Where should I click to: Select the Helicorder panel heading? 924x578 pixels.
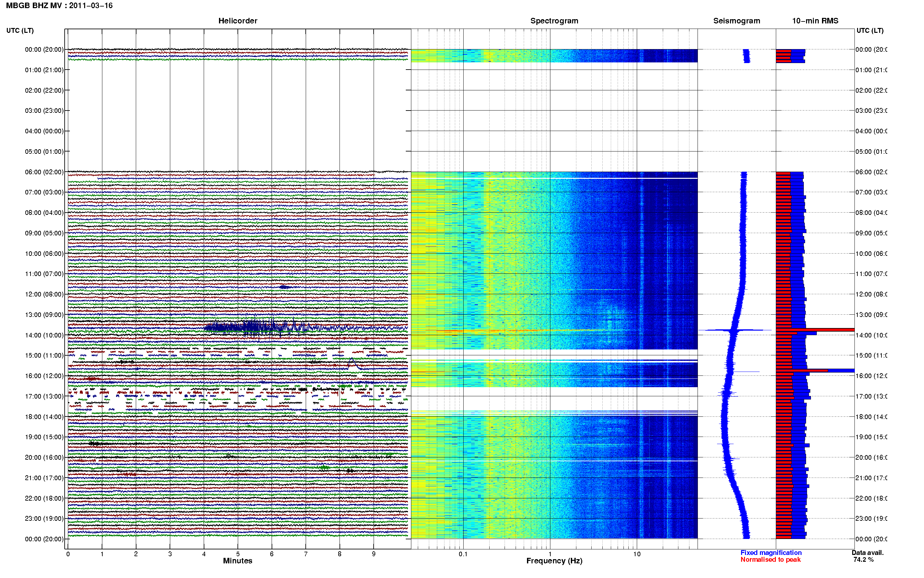[237, 21]
